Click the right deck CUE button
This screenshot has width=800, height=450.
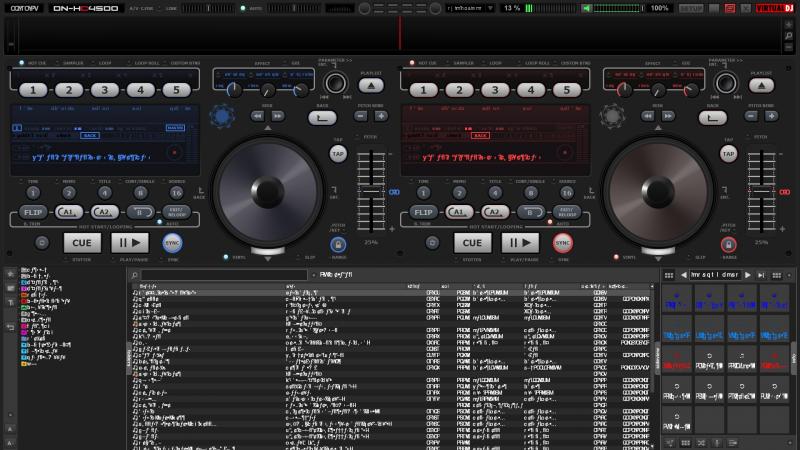(x=472, y=243)
